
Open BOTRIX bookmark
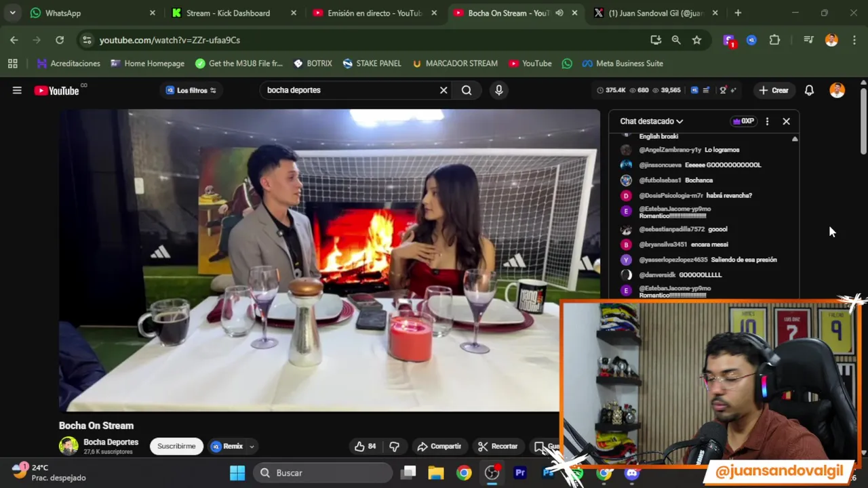[x=313, y=63]
